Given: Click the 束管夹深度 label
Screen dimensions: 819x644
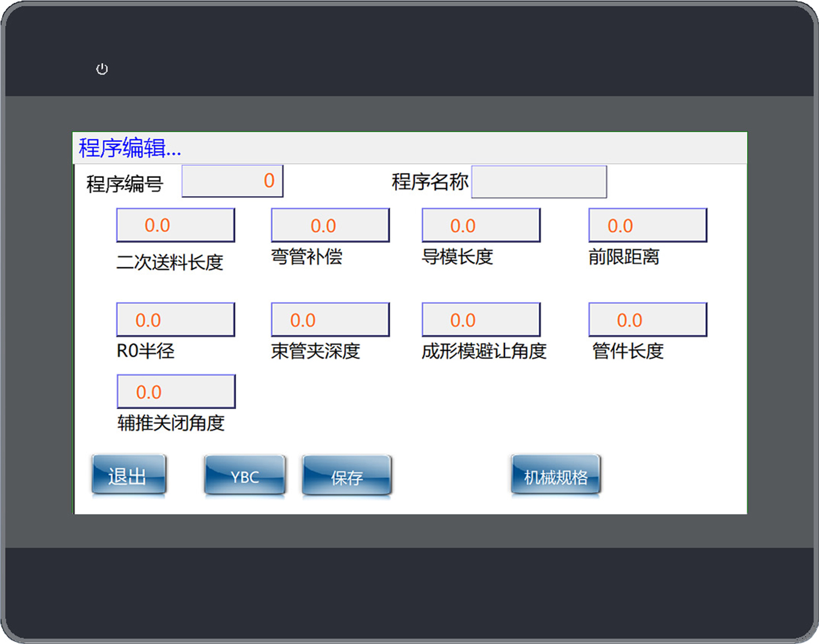Looking at the screenshot, I should pyautogui.click(x=315, y=351).
